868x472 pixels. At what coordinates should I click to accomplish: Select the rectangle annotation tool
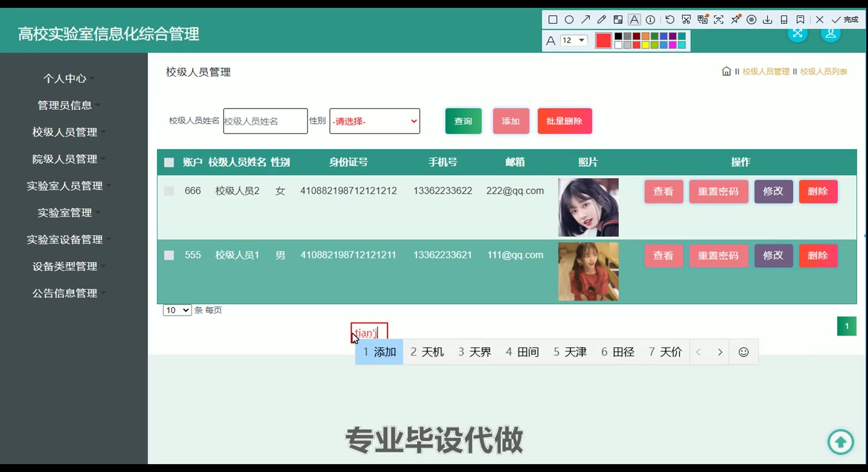[552, 20]
